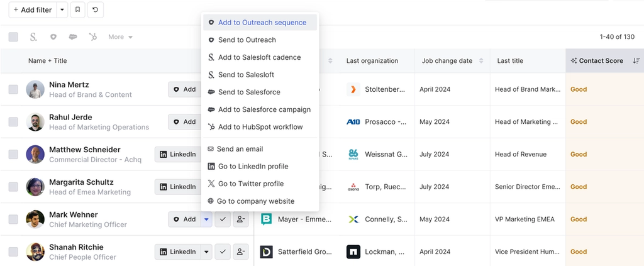
Task: Click the Stoltenberg company logo
Action: pos(353,89)
